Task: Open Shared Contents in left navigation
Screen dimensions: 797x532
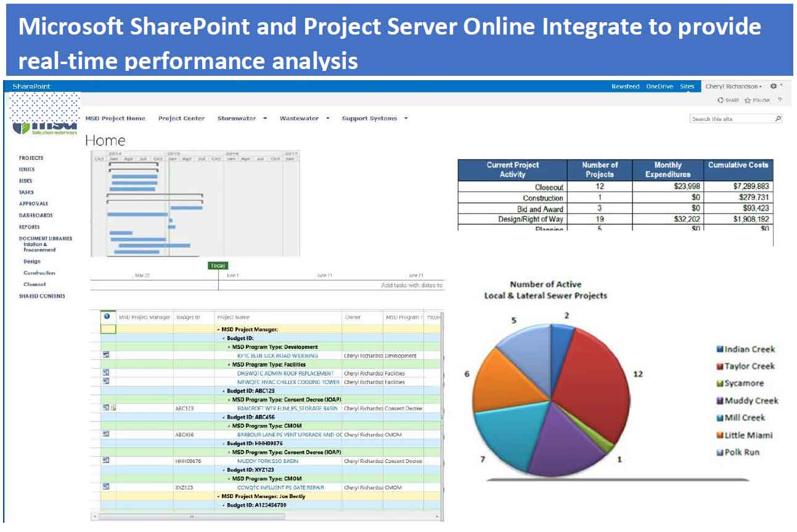Action: click(x=42, y=296)
